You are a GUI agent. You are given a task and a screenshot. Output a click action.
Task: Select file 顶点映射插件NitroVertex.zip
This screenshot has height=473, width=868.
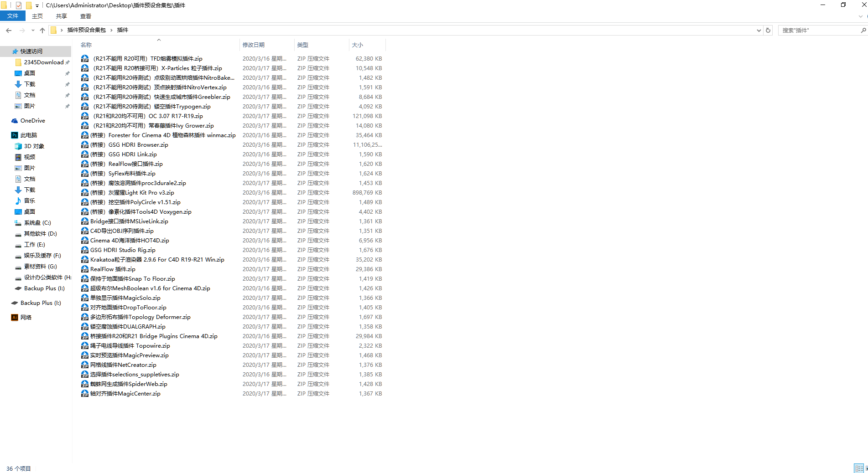click(x=160, y=87)
